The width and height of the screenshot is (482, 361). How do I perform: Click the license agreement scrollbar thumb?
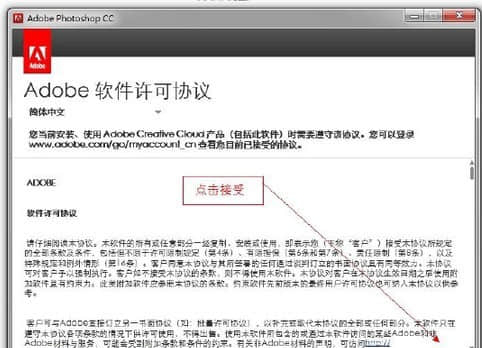[472, 173]
